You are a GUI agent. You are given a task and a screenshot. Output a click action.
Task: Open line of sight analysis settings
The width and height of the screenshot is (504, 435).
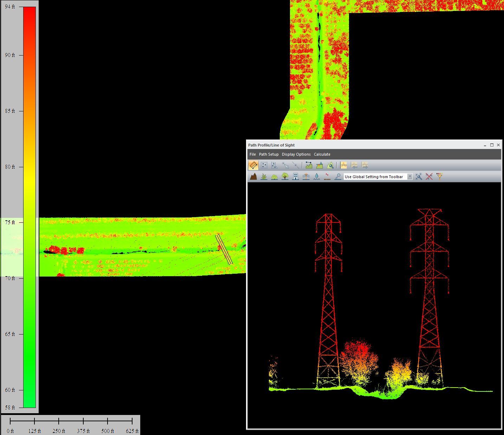330,165
